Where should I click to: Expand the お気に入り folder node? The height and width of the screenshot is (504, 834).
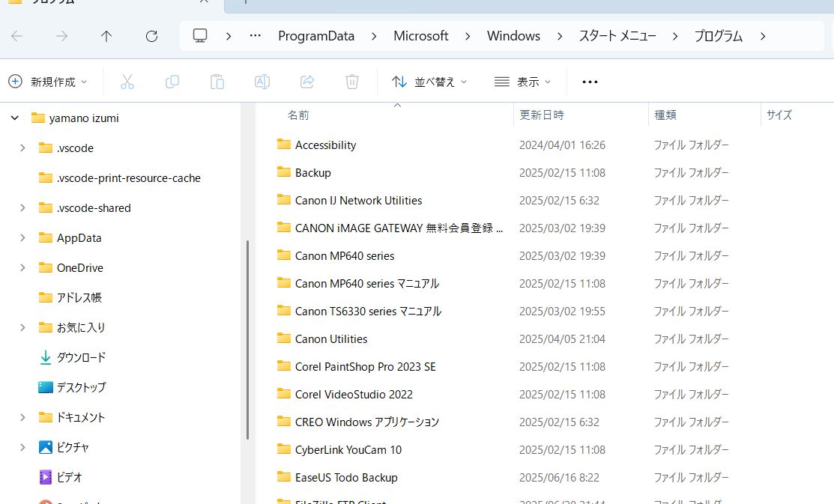pyautogui.click(x=22, y=327)
